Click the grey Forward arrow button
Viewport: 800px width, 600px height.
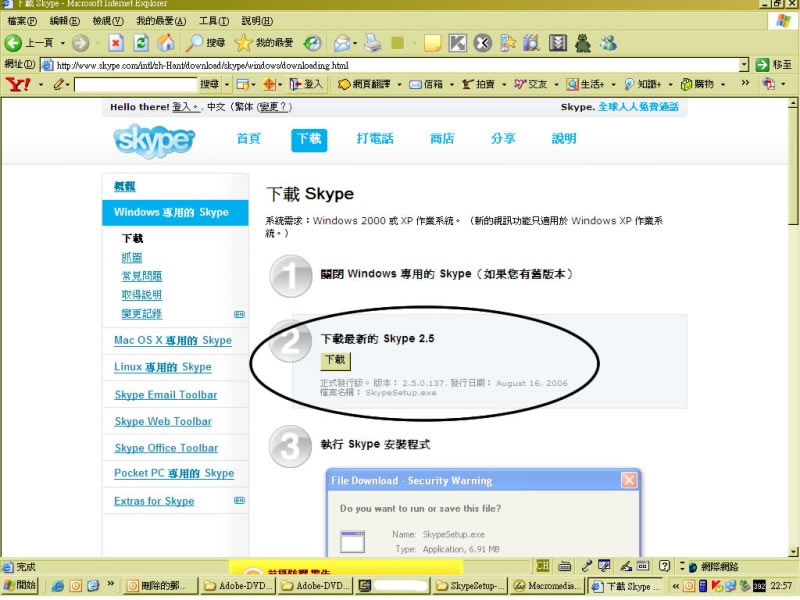(80, 43)
